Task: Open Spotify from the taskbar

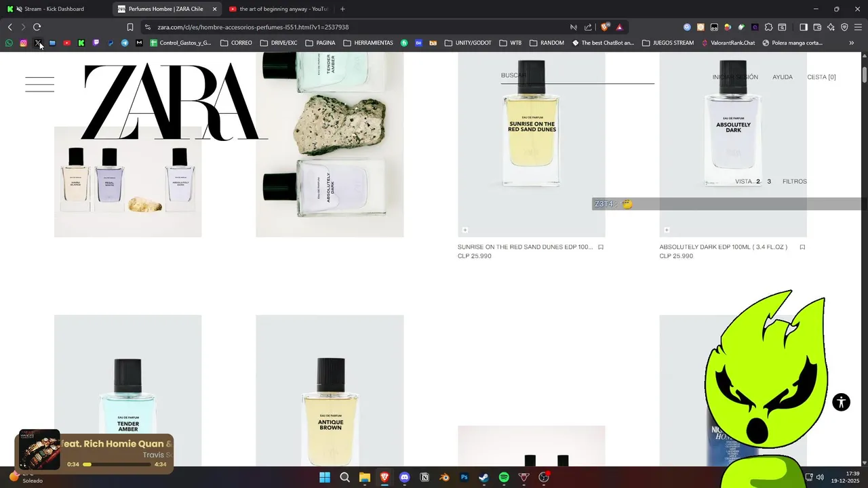Action: [504, 477]
